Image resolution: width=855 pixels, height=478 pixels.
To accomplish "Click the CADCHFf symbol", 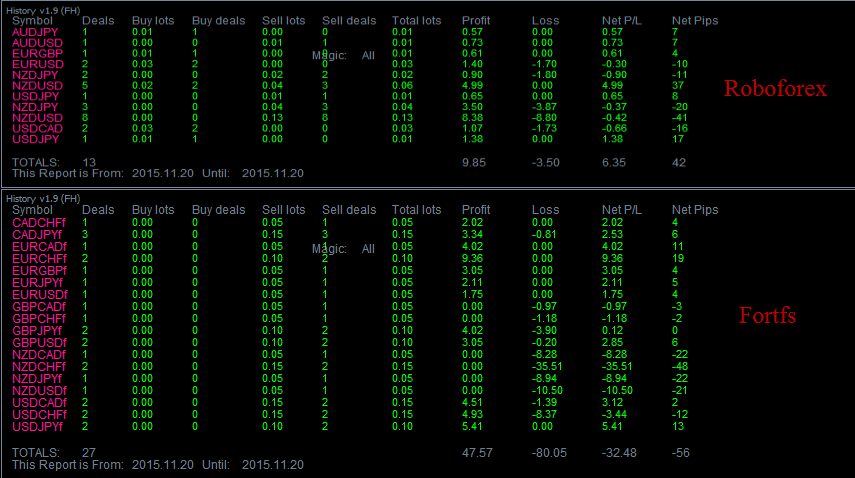I will click(39, 222).
